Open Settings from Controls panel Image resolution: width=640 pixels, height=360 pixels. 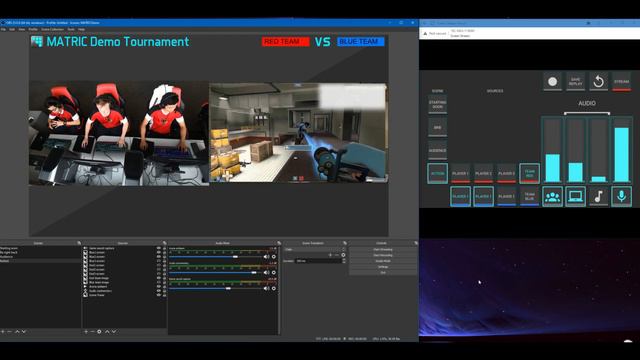pyautogui.click(x=383, y=267)
